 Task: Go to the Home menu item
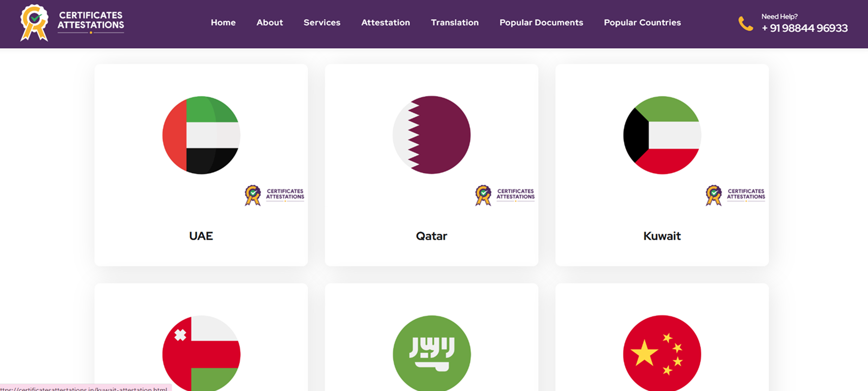pyautogui.click(x=223, y=22)
